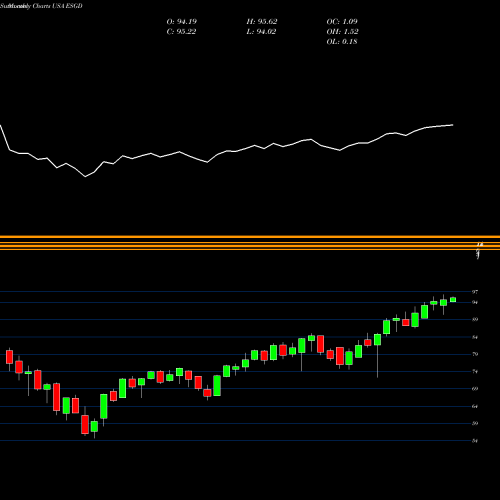Click the 94 price axis label

[475, 302]
